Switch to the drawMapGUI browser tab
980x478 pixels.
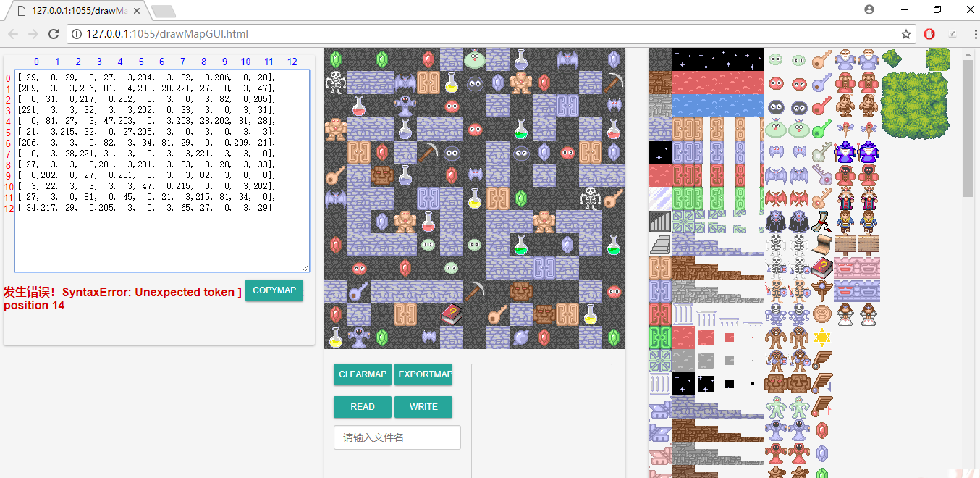click(72, 10)
